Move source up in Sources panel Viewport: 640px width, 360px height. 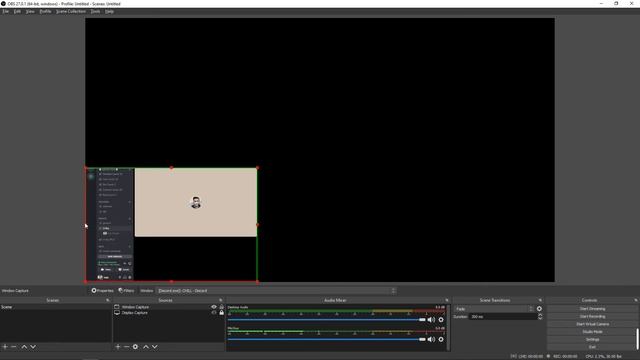click(x=146, y=347)
